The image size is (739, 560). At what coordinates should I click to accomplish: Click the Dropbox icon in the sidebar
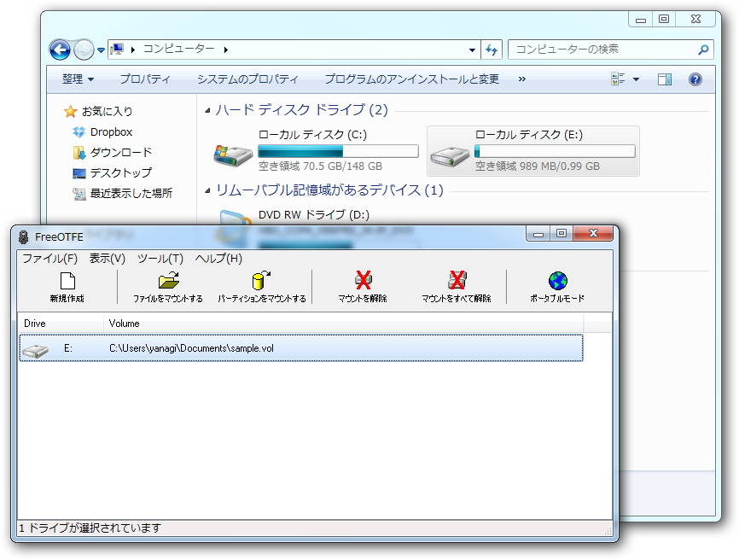click(x=79, y=132)
